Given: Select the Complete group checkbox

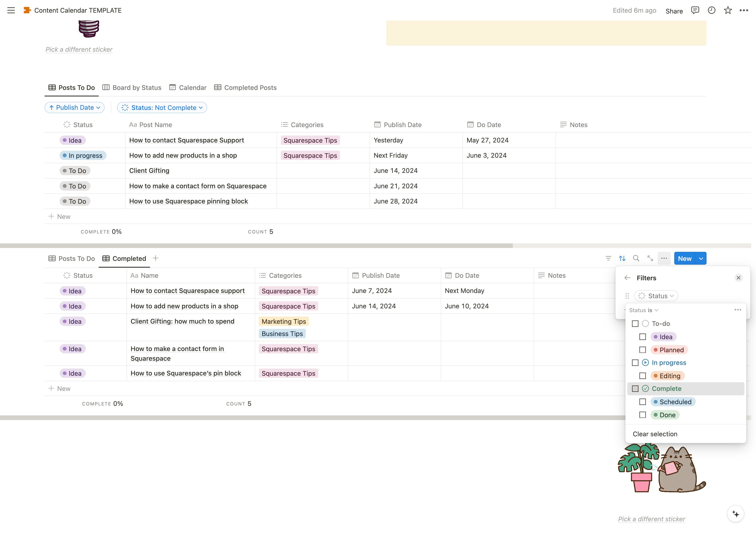Looking at the screenshot, I should pos(635,389).
